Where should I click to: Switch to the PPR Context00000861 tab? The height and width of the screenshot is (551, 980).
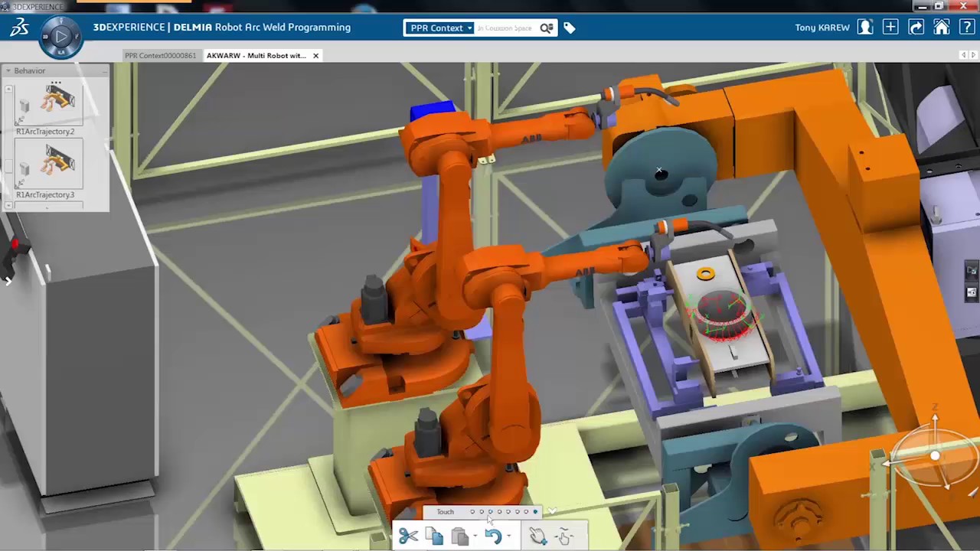160,55
